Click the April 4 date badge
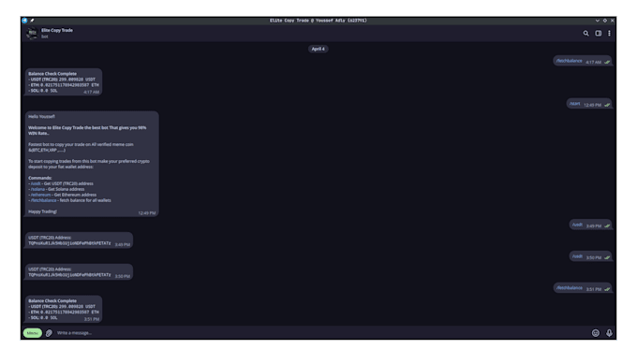 click(x=318, y=49)
